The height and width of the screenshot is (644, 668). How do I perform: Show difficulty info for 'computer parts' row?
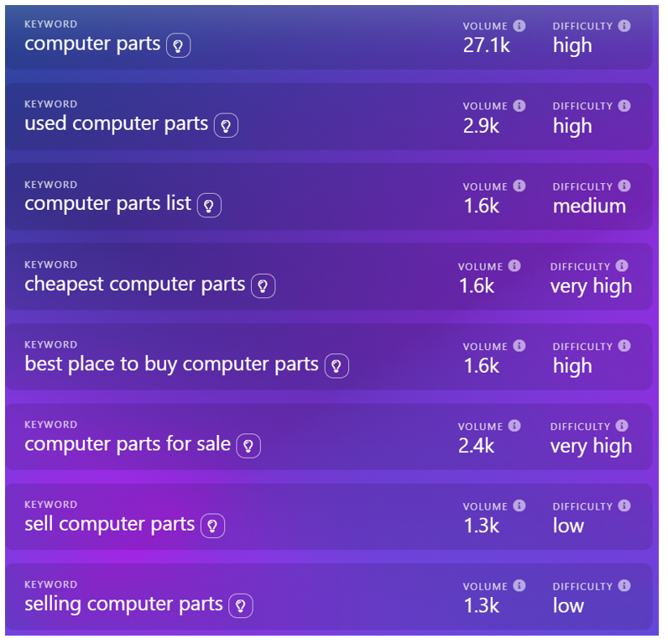(624, 26)
